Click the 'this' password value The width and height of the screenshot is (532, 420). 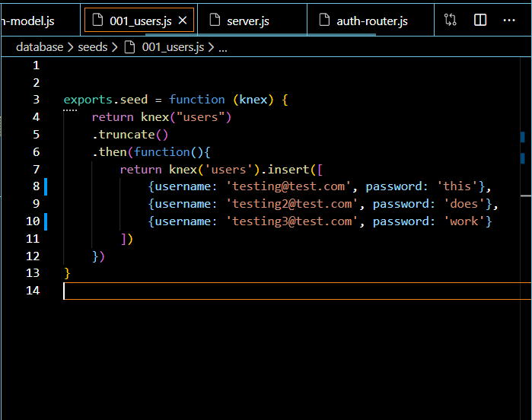457,186
